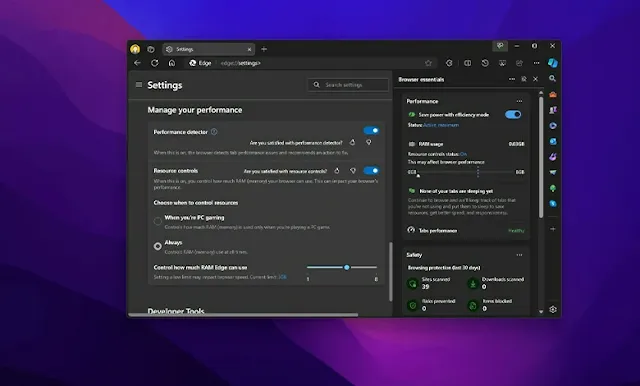Open the sidebar Tools briefcase icon
Image resolution: width=640 pixels, height=386 pixels.
[x=553, y=94]
